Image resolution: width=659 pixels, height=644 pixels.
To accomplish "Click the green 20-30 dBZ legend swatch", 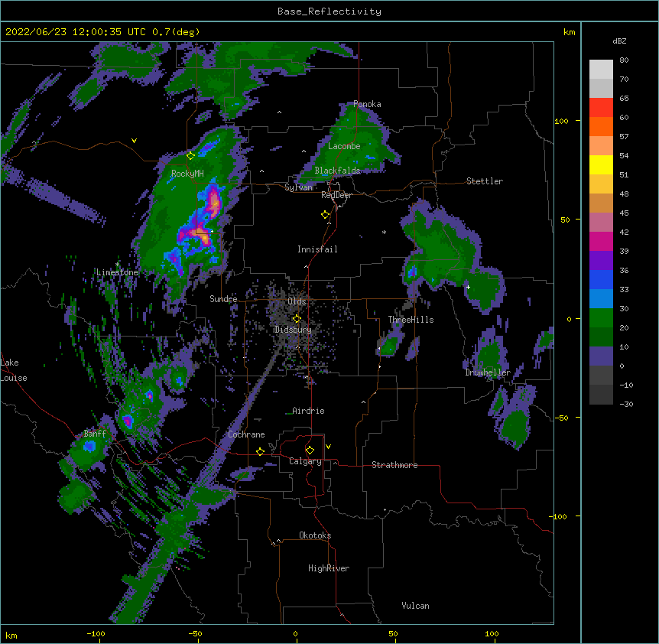I will (601, 318).
